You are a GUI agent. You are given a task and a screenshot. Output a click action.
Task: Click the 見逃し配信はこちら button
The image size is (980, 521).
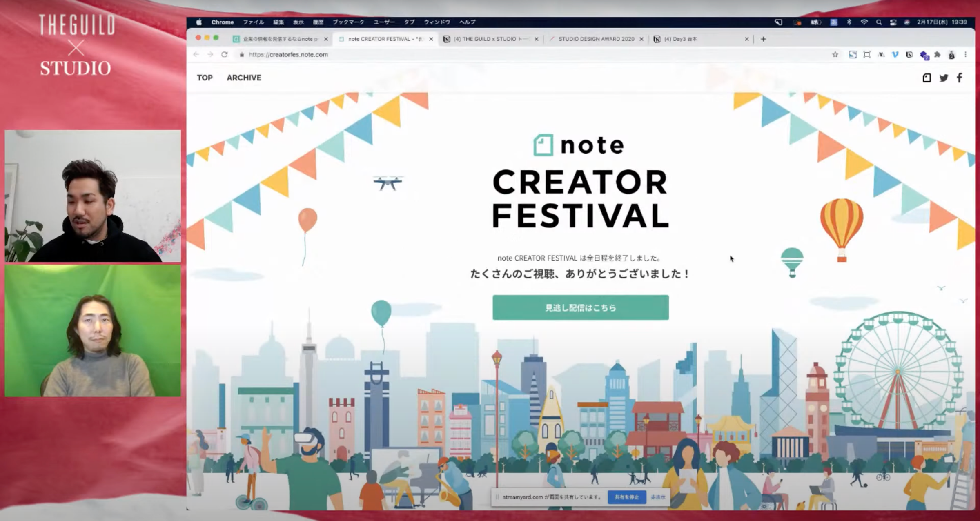(x=580, y=307)
